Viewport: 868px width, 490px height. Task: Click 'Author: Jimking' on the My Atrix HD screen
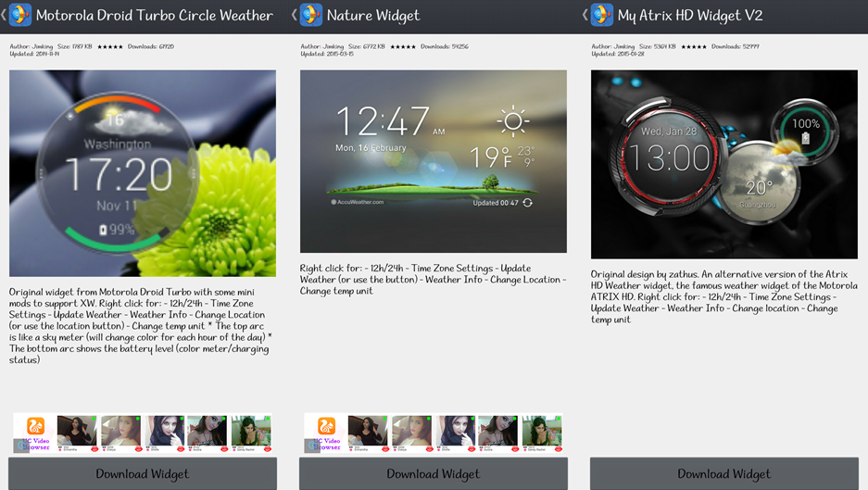[x=613, y=46]
